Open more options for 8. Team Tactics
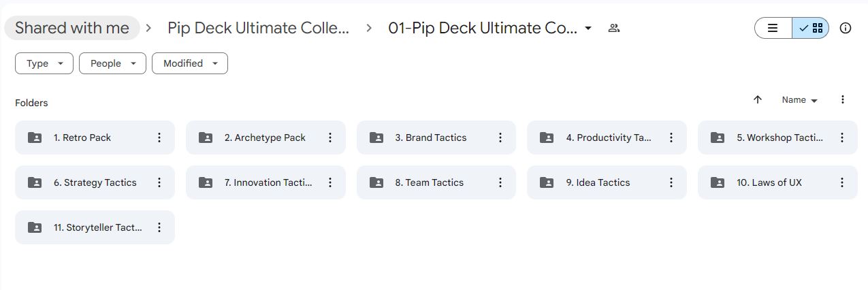Screen dimensions: 868x290 point(500,182)
